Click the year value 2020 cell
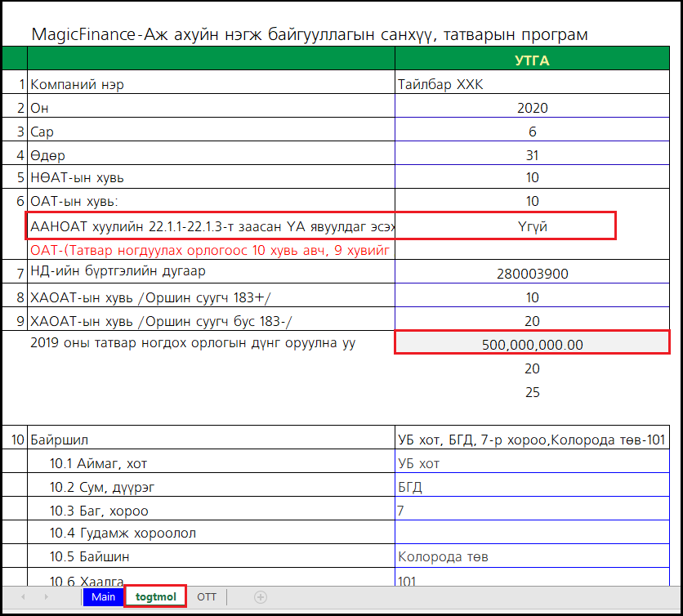 532,108
